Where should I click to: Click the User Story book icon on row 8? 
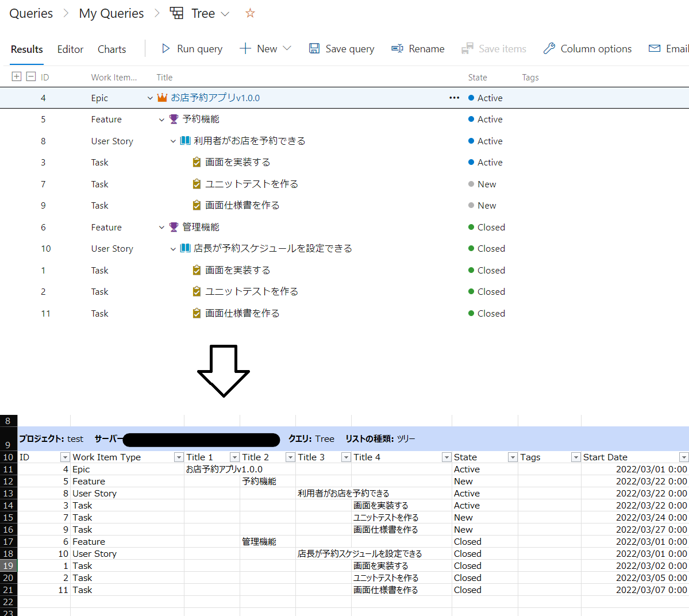[x=184, y=141]
